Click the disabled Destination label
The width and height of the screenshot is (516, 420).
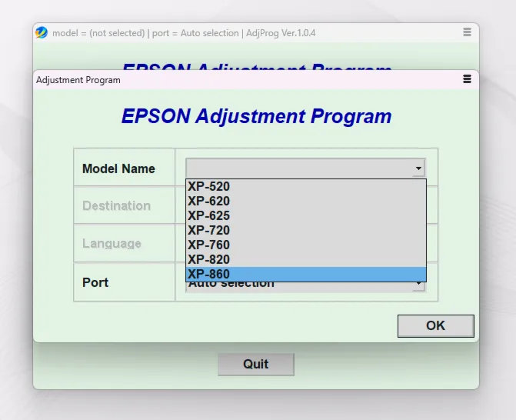pos(116,205)
